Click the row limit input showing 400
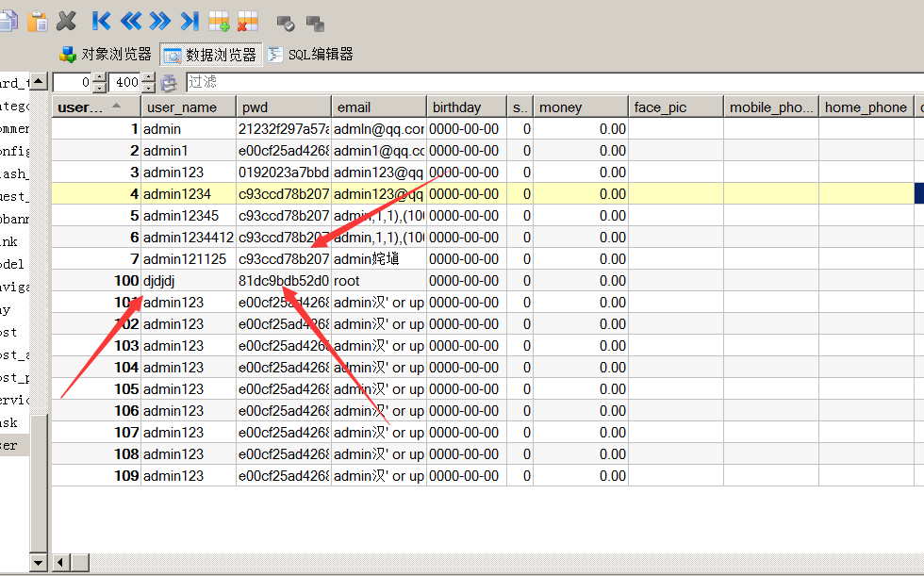Image resolution: width=924 pixels, height=576 pixels. [x=125, y=82]
